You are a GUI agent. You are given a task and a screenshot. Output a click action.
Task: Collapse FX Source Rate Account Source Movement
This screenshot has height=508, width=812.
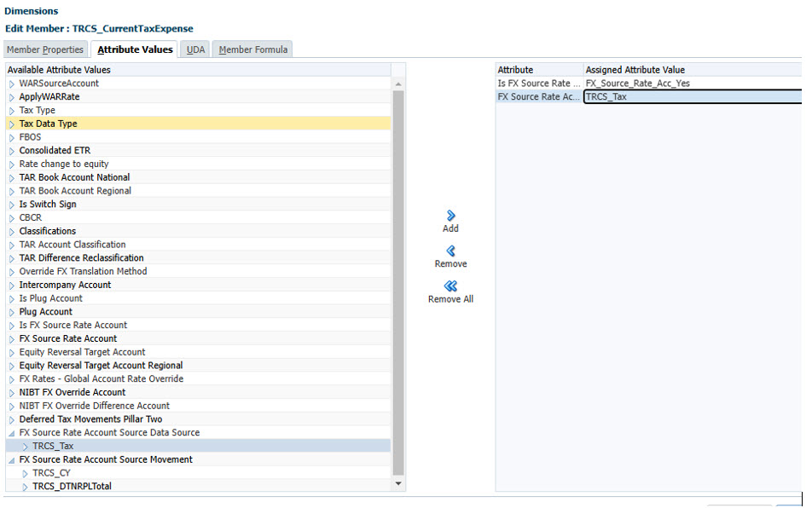click(x=11, y=460)
